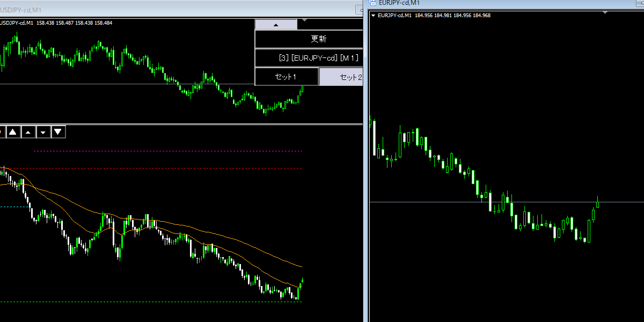Click the chart shift marker in USDJPY chart
Image resolution: width=644 pixels, height=322 pixels.
[x=304, y=20]
